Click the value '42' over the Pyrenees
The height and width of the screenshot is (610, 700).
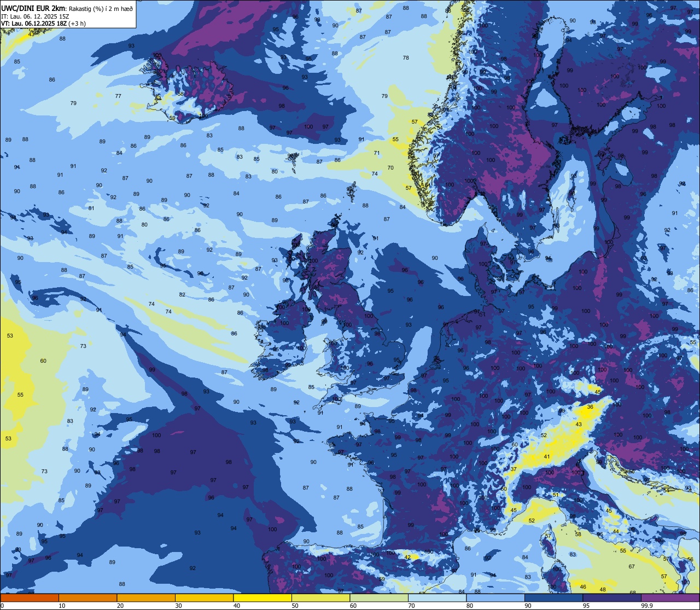[407, 557]
